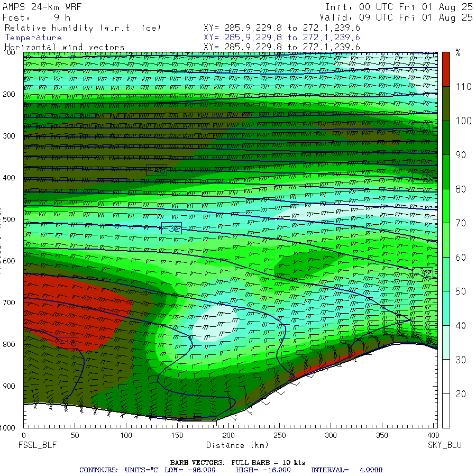Screen dimensions: 476x476
Task: Click the '350' distance axis label
Action: click(x=382, y=436)
